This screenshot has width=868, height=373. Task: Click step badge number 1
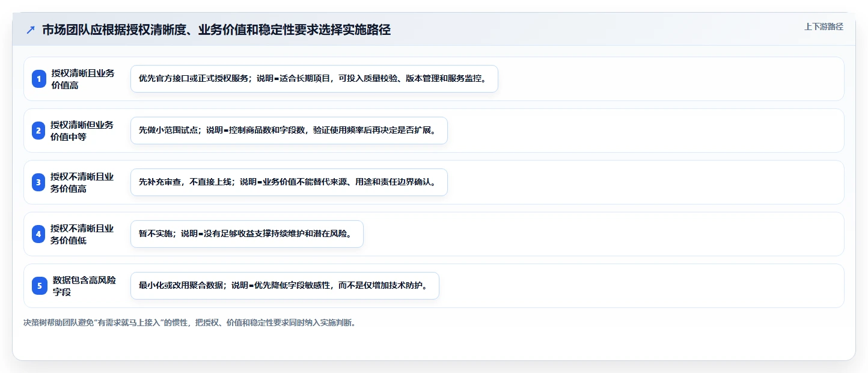[x=39, y=79]
